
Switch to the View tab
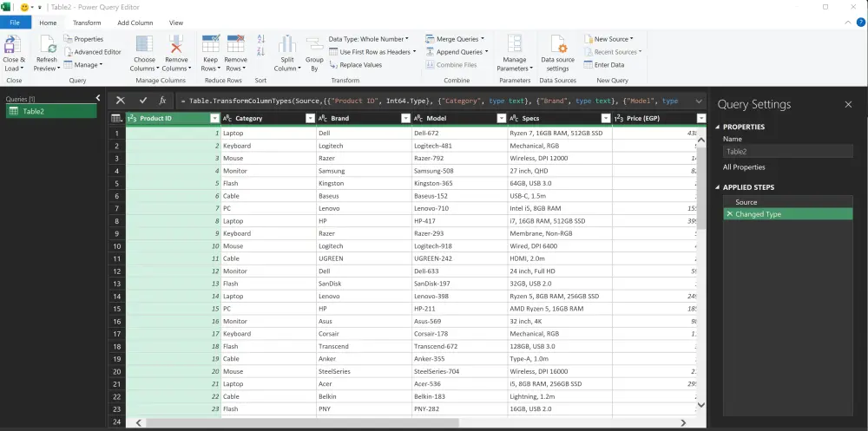point(176,23)
